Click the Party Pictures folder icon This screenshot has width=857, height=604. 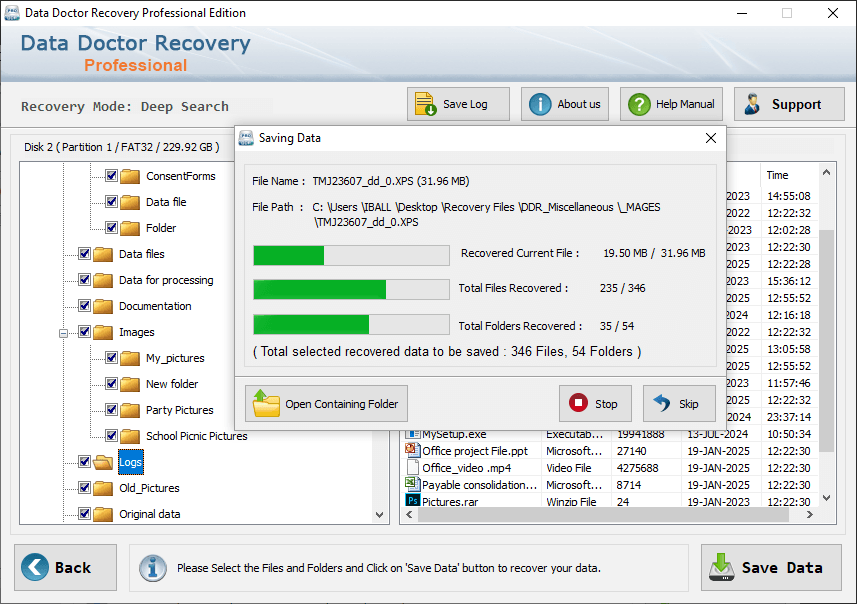click(130, 410)
